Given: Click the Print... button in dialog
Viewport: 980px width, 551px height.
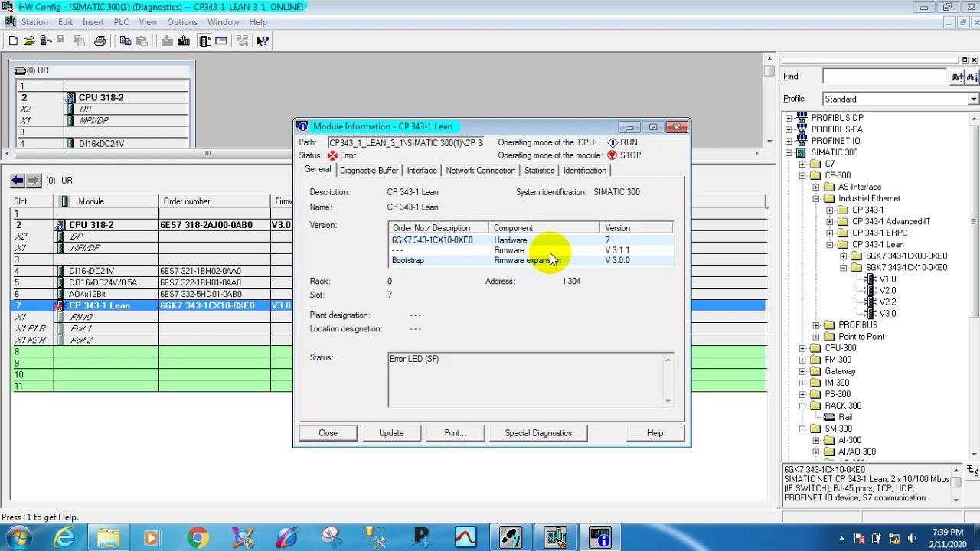Looking at the screenshot, I should click(455, 433).
